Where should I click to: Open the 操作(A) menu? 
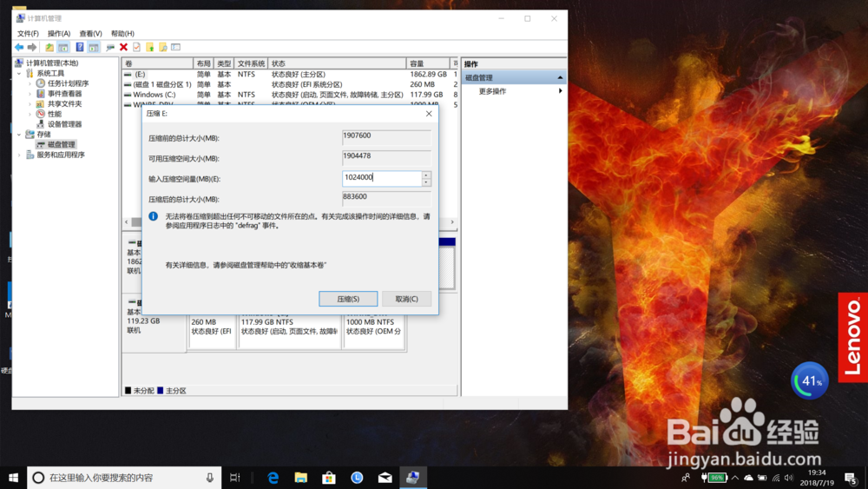[59, 33]
